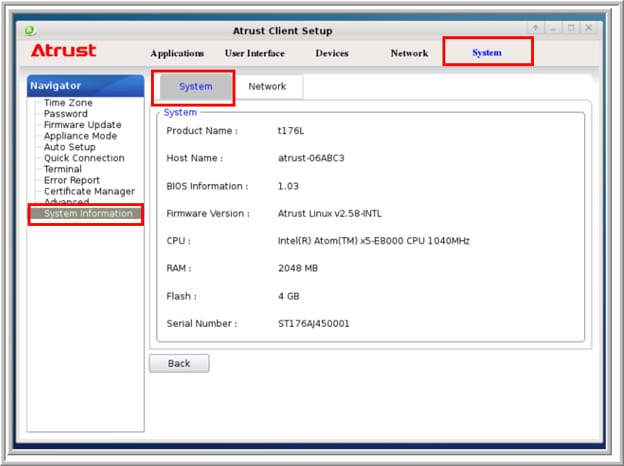Open Password in Navigator
Image resolution: width=624 pixels, height=466 pixels.
[66, 114]
